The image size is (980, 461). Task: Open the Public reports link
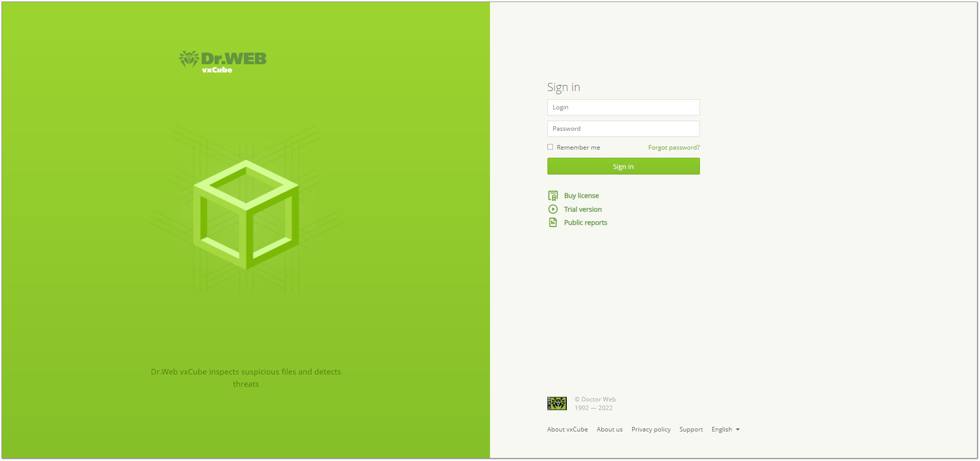point(586,223)
